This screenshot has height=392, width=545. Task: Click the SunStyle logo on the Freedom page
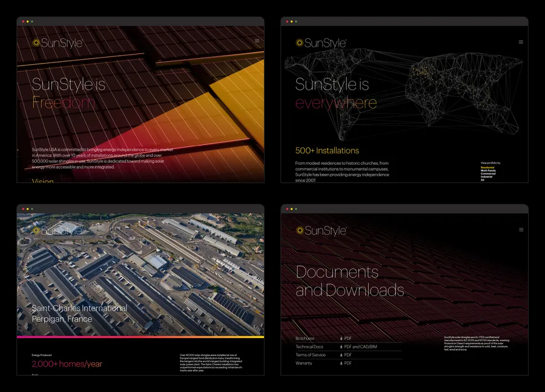click(x=56, y=42)
